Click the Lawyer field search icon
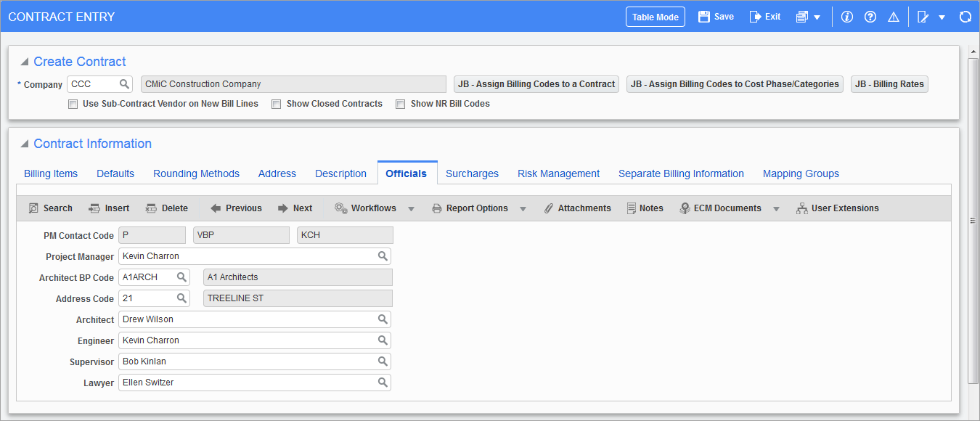 382,383
